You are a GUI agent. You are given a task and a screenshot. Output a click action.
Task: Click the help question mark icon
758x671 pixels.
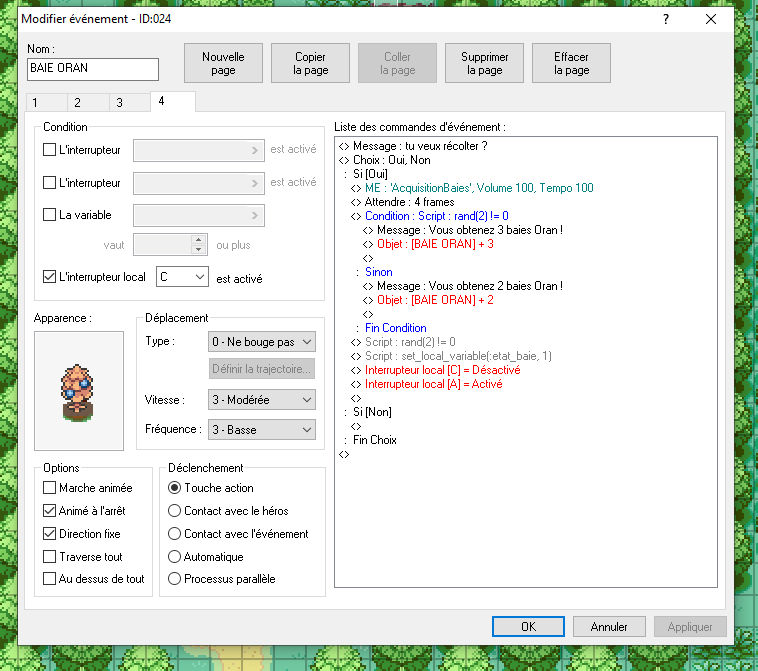click(x=666, y=19)
